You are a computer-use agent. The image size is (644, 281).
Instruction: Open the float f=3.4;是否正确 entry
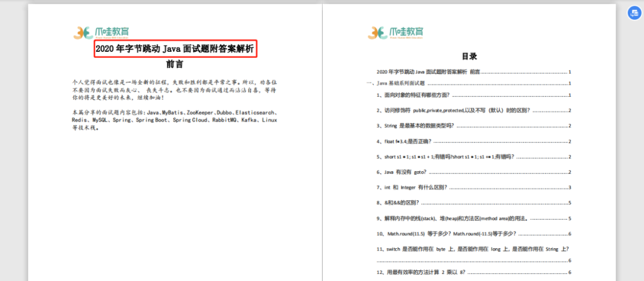point(473,141)
